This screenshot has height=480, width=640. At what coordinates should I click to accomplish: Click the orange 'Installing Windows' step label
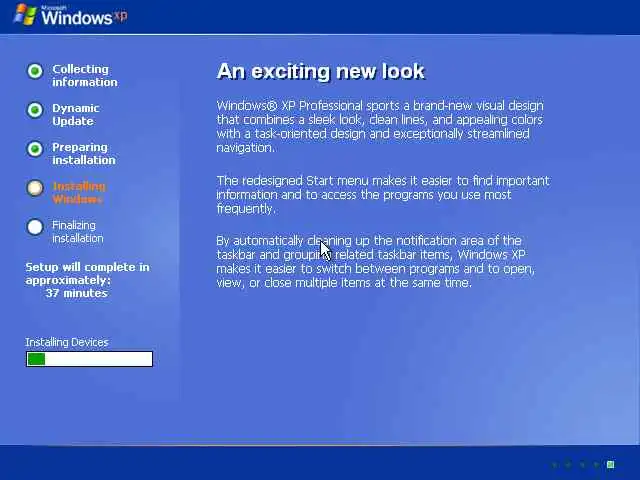79,193
